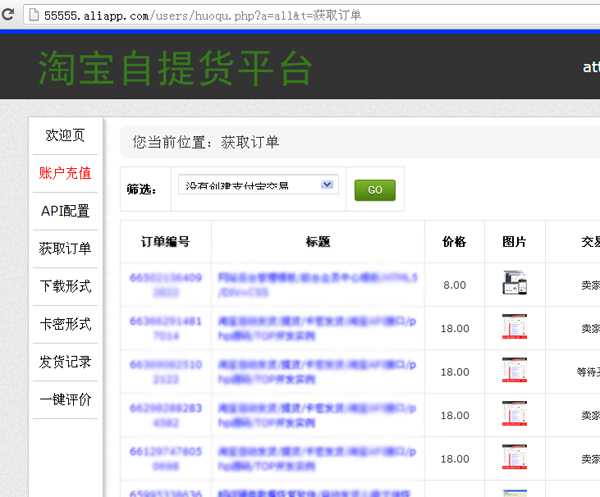Click the 图片 column header
The height and width of the screenshot is (497, 600).
click(514, 242)
